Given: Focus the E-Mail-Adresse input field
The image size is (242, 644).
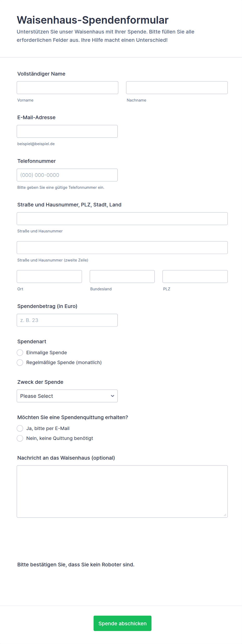Looking at the screenshot, I should click(67, 131).
